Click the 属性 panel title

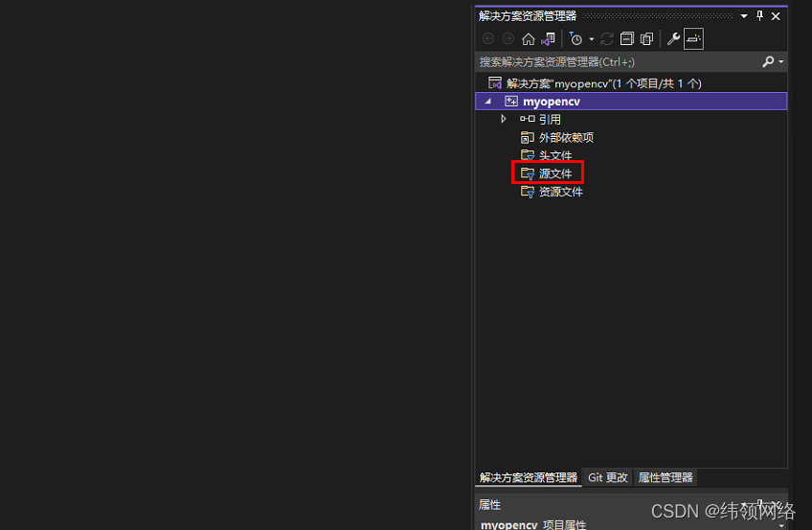(490, 505)
